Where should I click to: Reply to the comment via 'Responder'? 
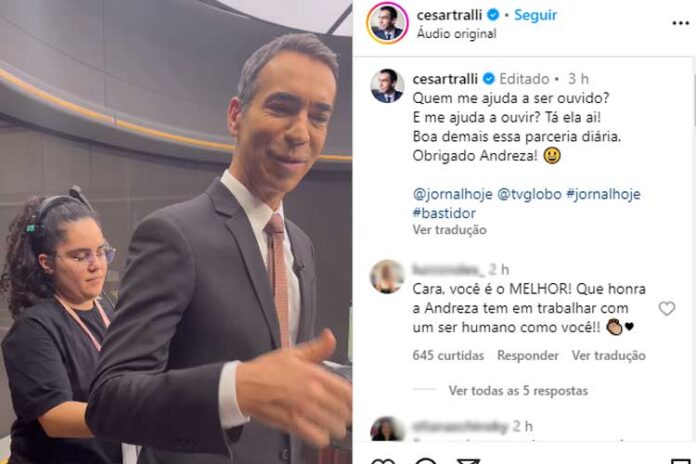(528, 356)
